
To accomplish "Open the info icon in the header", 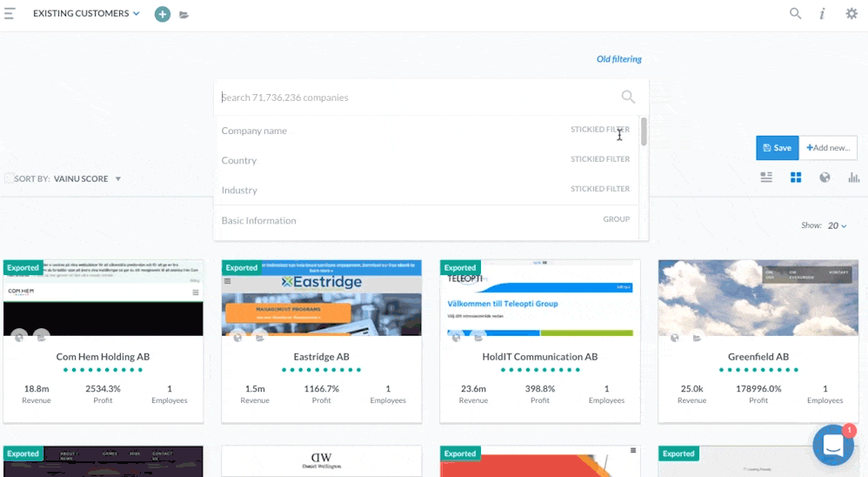I will pyautogui.click(x=822, y=13).
